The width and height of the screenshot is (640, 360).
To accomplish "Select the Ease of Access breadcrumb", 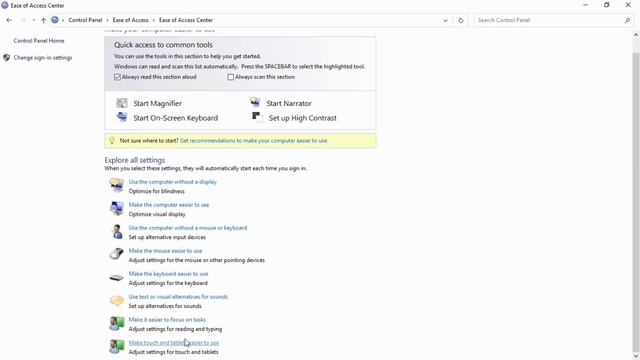I will [x=131, y=20].
